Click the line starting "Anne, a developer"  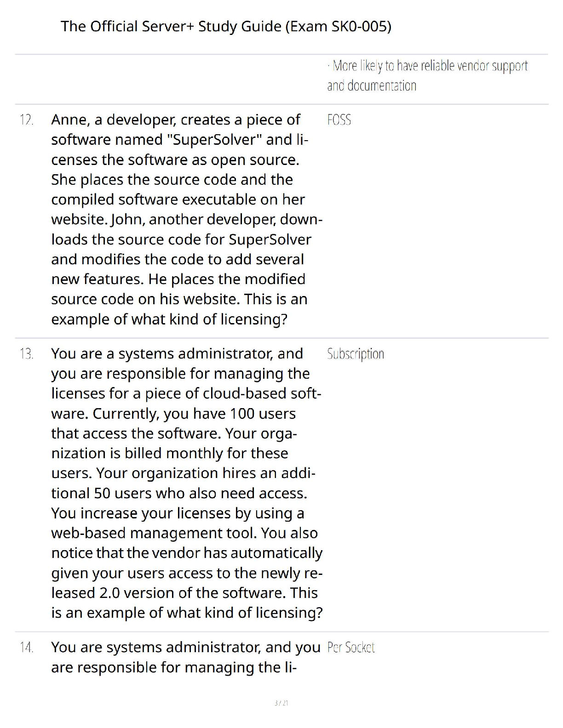tap(175, 120)
